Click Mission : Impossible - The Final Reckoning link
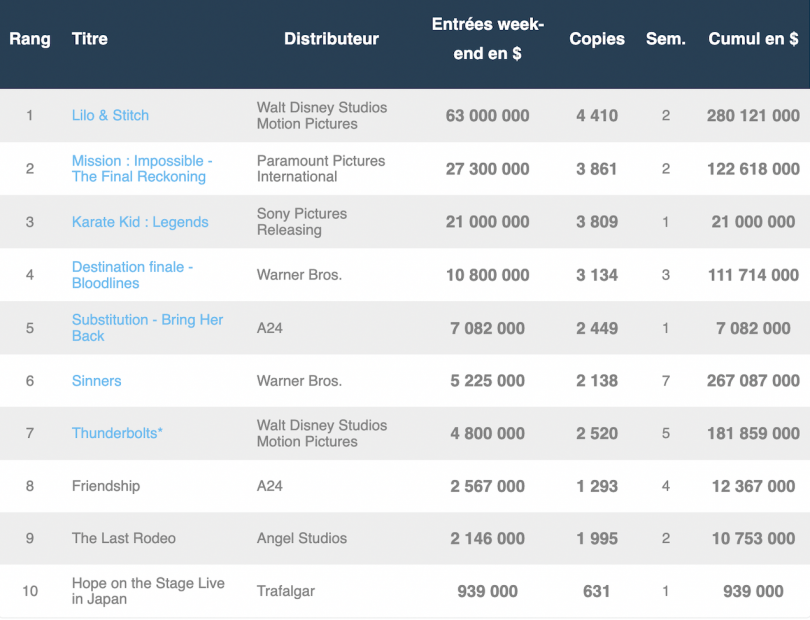This screenshot has height=620, width=810. tap(141, 168)
